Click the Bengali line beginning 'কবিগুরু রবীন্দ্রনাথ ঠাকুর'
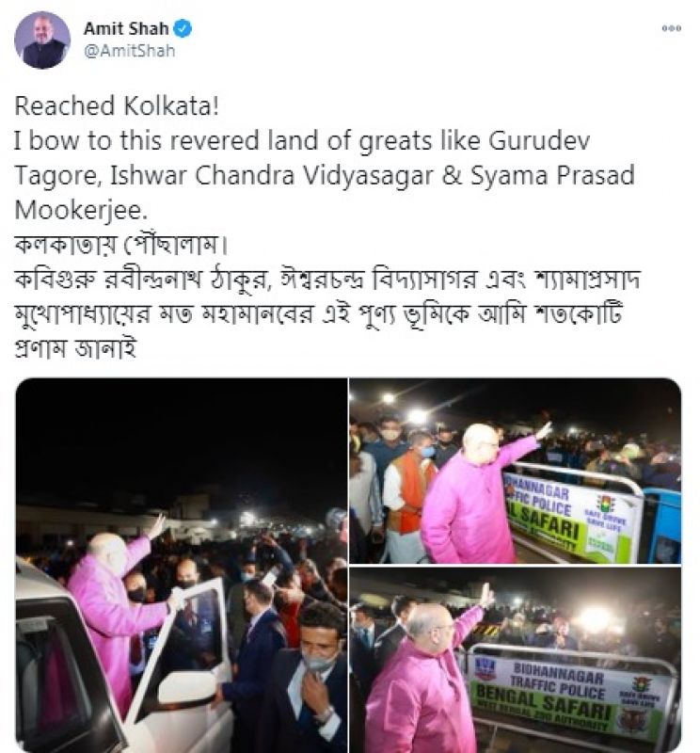 [x=327, y=280]
